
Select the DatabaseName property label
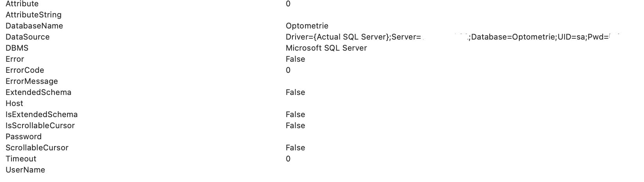point(34,26)
